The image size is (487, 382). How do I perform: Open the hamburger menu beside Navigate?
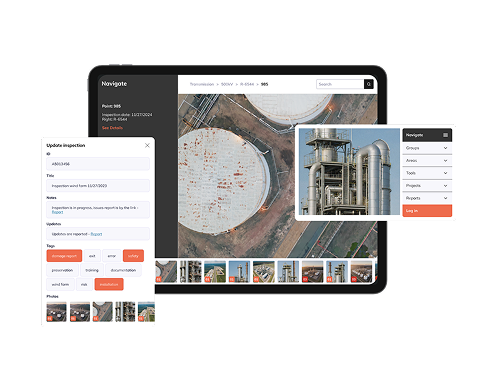point(445,135)
